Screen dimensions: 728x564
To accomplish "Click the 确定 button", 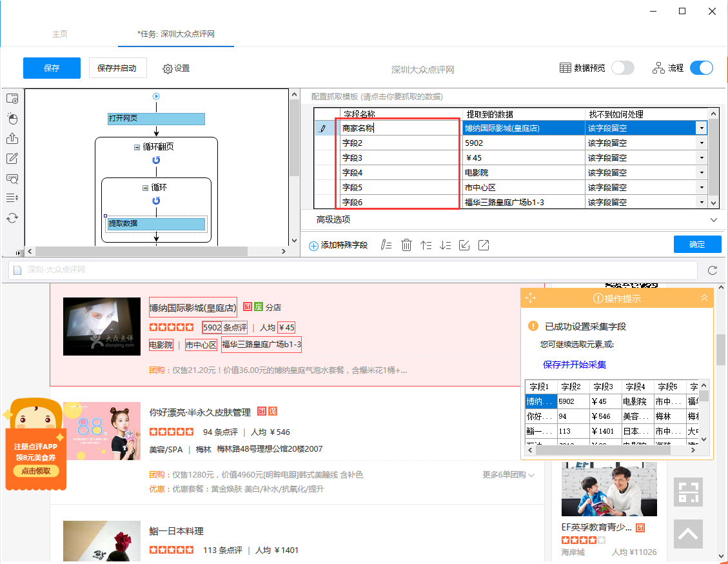I will pos(697,245).
